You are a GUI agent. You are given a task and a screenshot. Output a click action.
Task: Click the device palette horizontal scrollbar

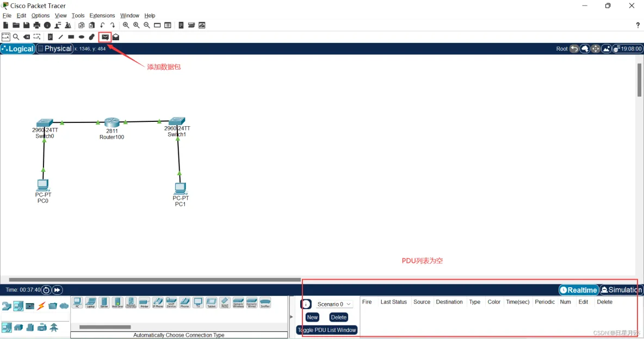pyautogui.click(x=105, y=327)
